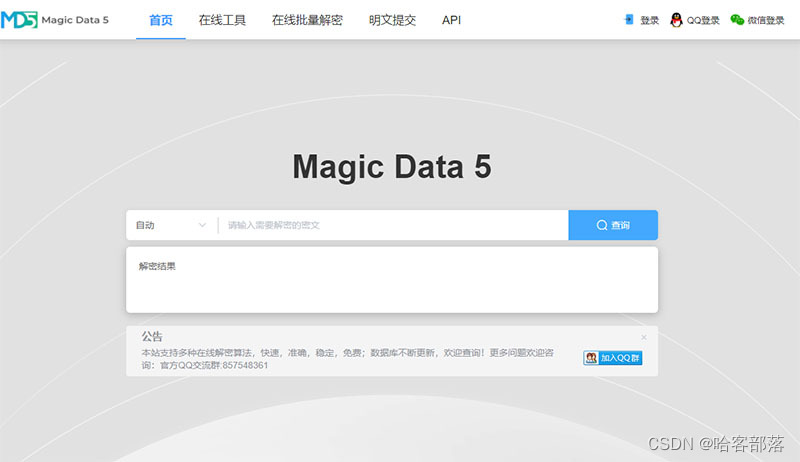
Task: Click the 登录 link
Action: point(649,20)
